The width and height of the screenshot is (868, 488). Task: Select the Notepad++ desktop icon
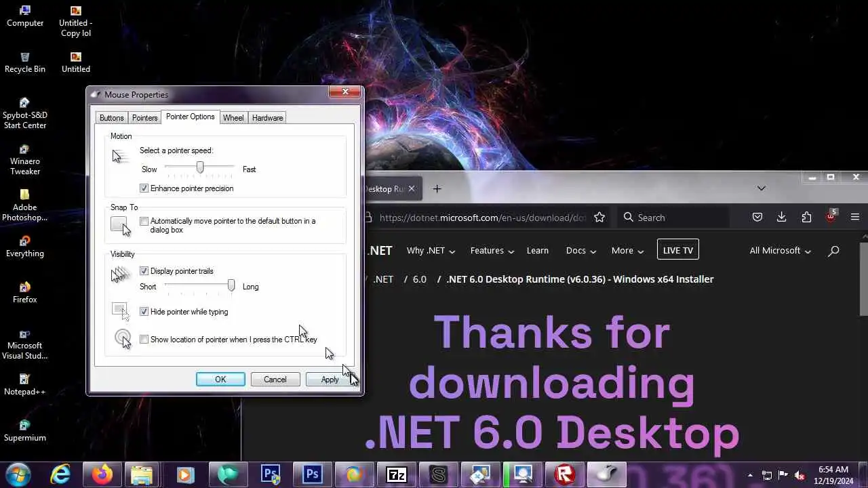25,385
